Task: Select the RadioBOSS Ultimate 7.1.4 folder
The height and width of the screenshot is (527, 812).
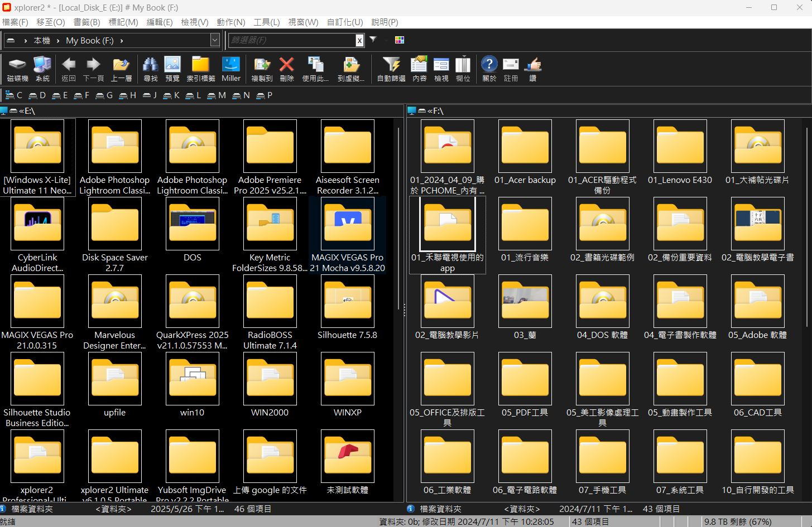Action: pyautogui.click(x=270, y=312)
